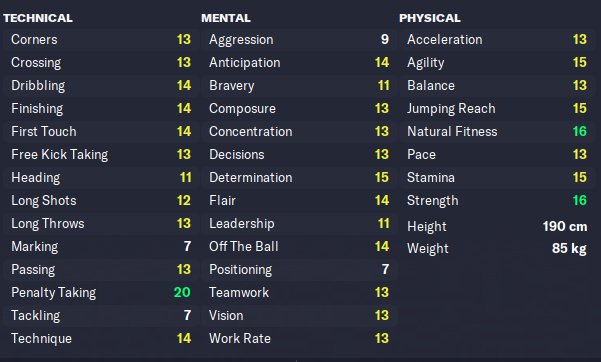This screenshot has width=601, height=362.
Task: Click the Marking attribute row
Action: coord(101,247)
